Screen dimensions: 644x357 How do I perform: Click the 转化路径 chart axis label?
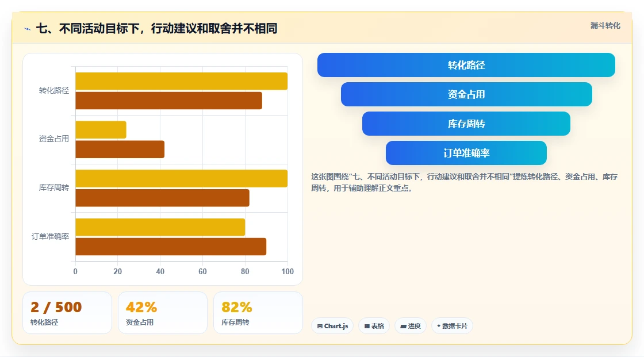(x=54, y=90)
